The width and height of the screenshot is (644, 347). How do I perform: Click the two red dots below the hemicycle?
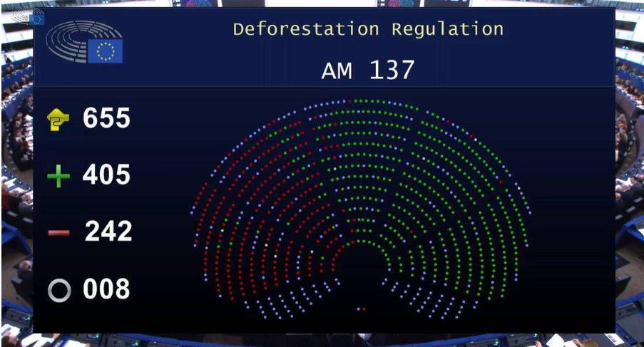pos(361,309)
